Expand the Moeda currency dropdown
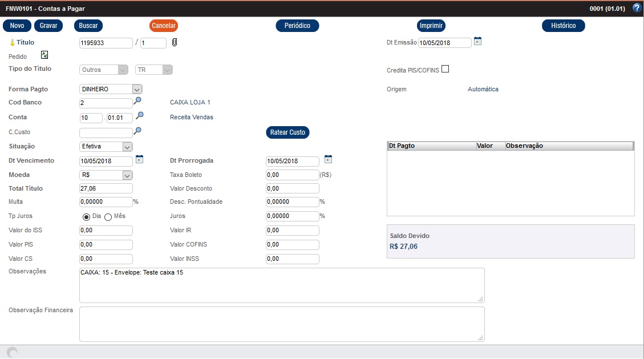Screen dimensions: 644x359 point(127,175)
